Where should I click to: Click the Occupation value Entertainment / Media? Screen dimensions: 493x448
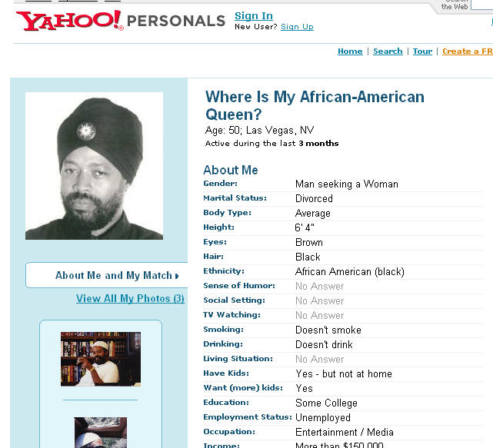(345, 433)
